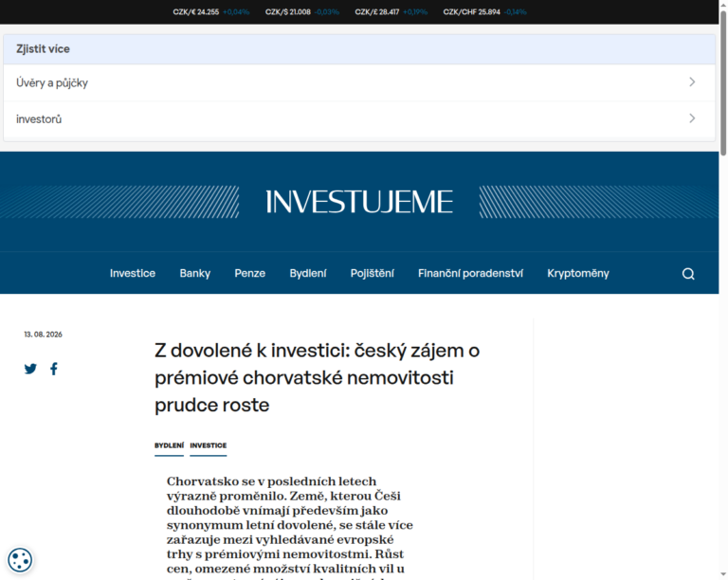The height and width of the screenshot is (580, 728).
Task: Click the article headline about Croatian real estate
Action: (x=318, y=378)
